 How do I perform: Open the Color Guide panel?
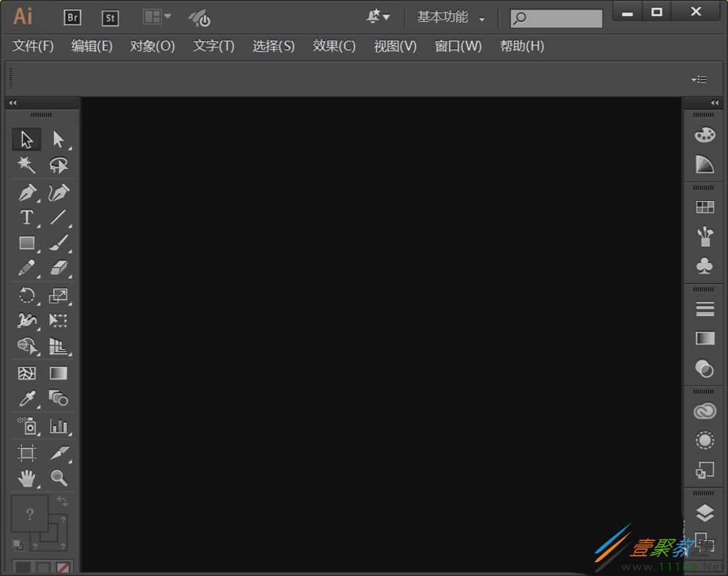pos(704,164)
